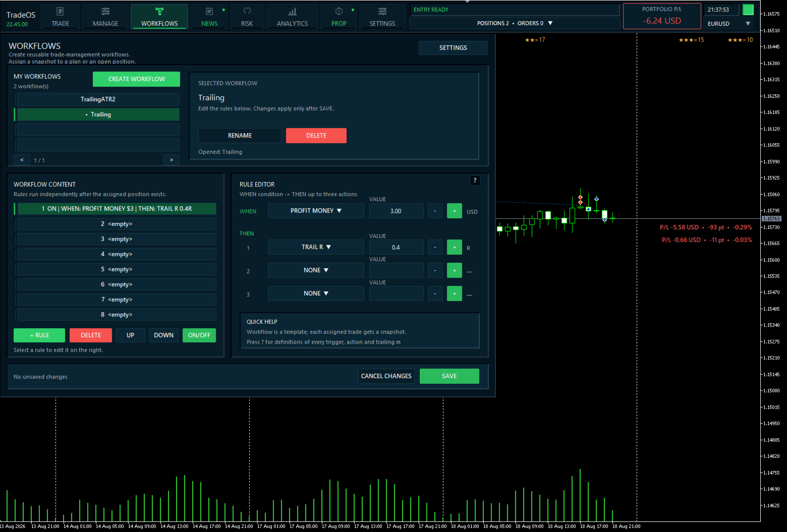Select empty rule slot 4
Screen dimensions: 787x532
click(x=117, y=254)
